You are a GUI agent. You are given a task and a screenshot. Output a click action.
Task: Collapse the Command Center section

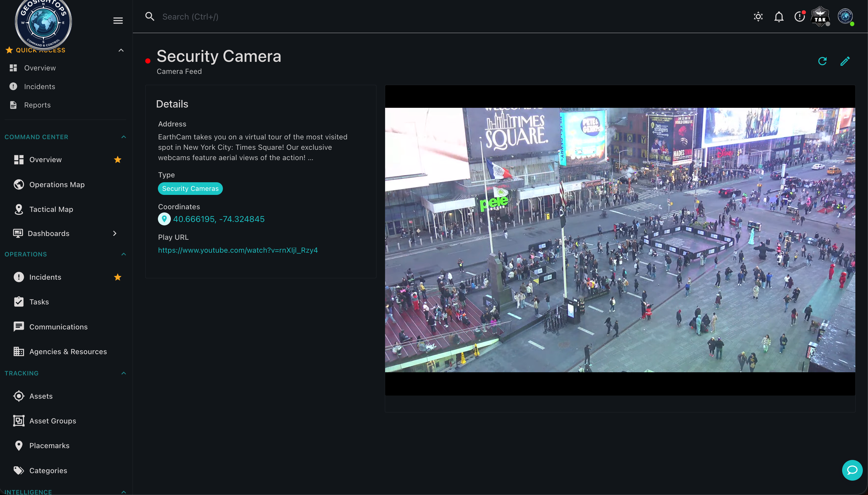[x=123, y=137]
